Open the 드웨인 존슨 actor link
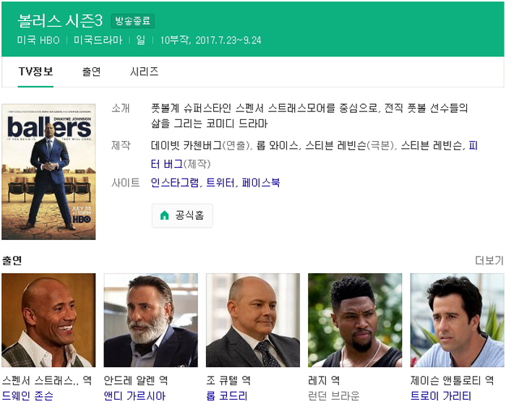 (x=27, y=396)
